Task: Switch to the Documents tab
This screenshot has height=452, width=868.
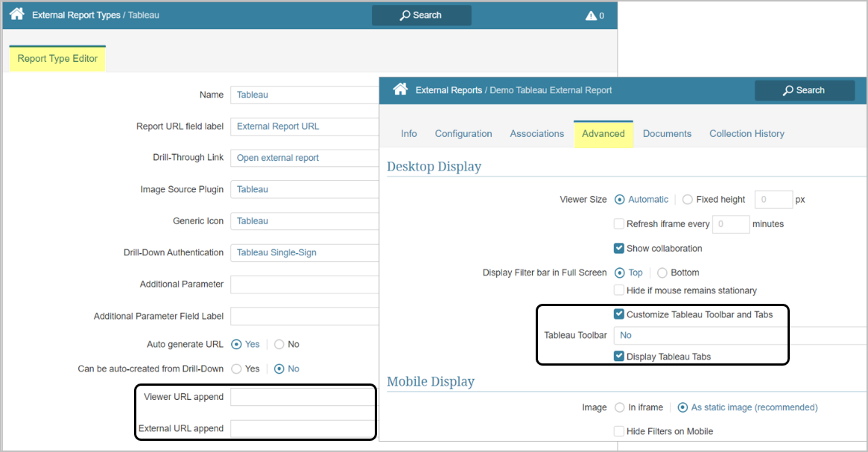Action: [667, 134]
